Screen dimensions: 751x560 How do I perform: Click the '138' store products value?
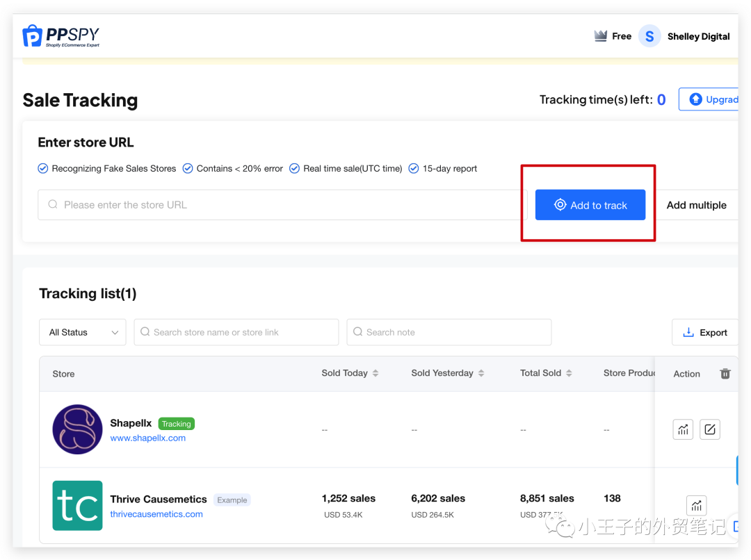pyautogui.click(x=612, y=498)
